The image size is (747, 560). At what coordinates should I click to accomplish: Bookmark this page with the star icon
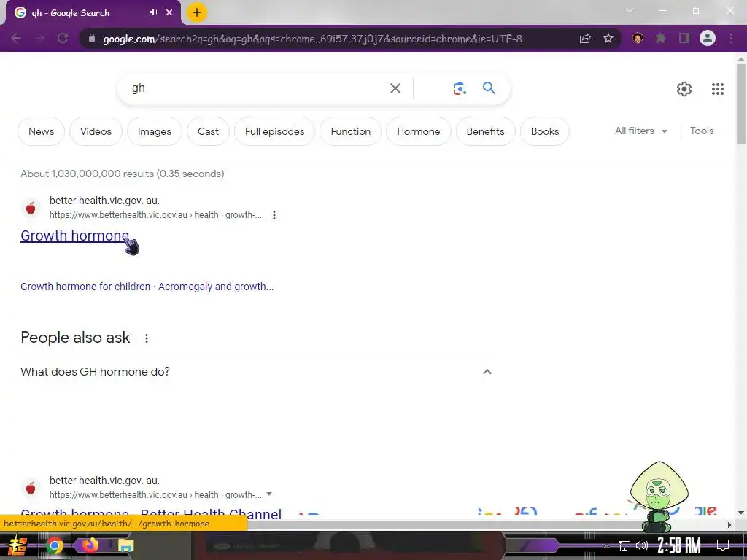coord(608,38)
